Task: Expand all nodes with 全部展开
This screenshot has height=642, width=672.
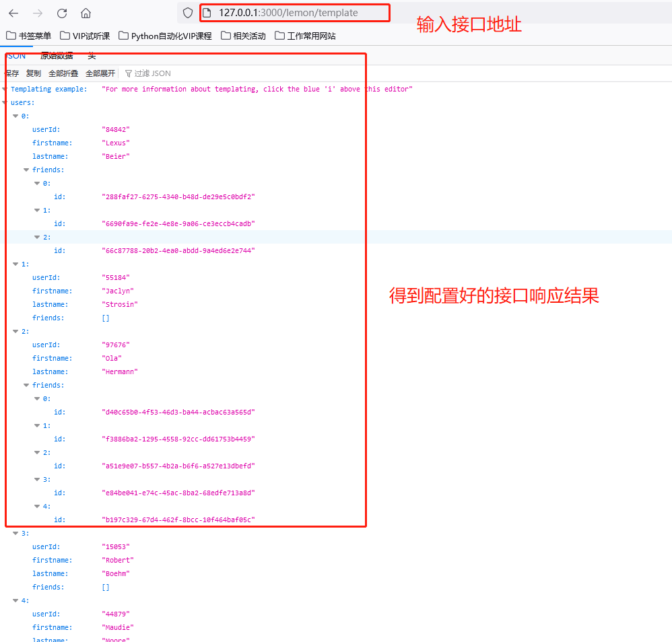Action: pyautogui.click(x=100, y=73)
